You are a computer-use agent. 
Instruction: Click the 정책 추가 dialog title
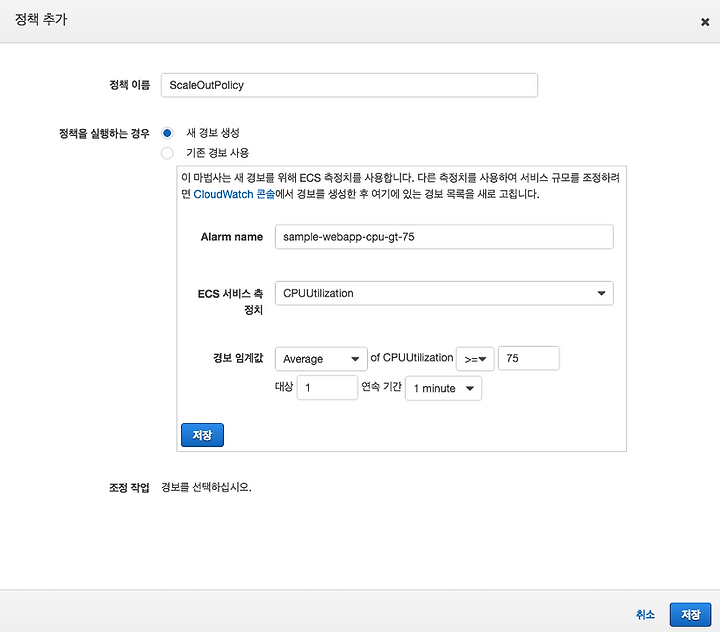point(41,19)
